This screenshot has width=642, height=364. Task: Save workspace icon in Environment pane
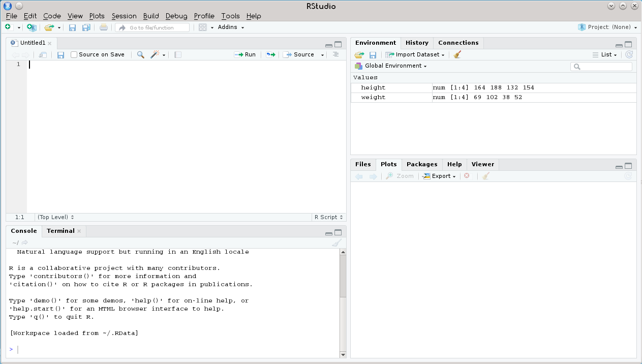373,55
